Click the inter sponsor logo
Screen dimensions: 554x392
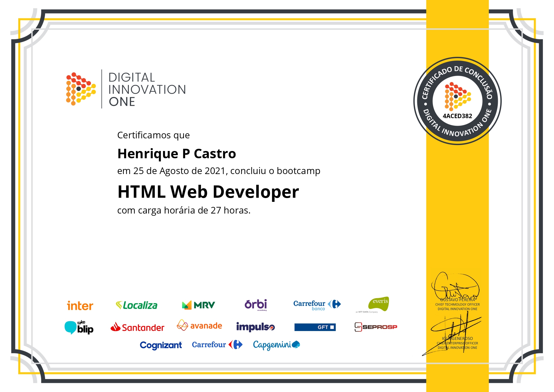(x=80, y=305)
